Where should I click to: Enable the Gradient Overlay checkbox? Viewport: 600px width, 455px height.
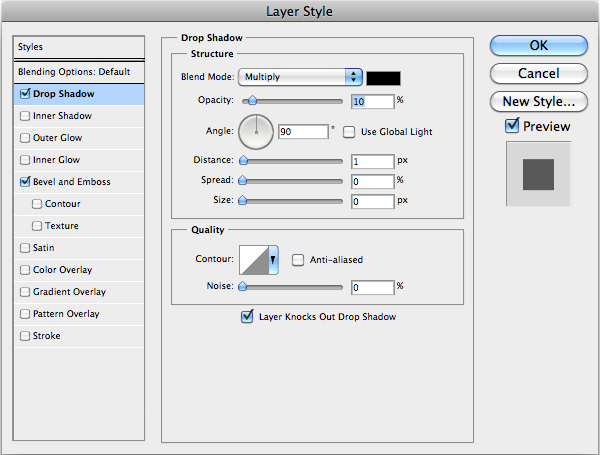point(25,292)
